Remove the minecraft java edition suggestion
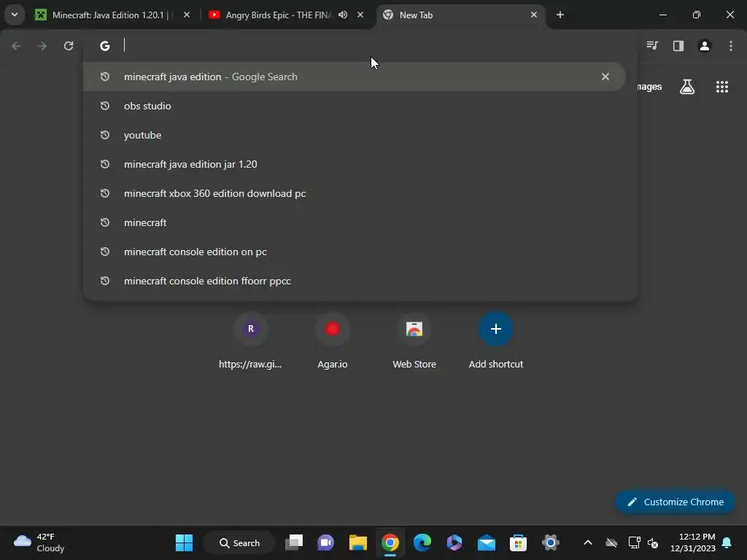This screenshot has width=747, height=560. pos(605,77)
